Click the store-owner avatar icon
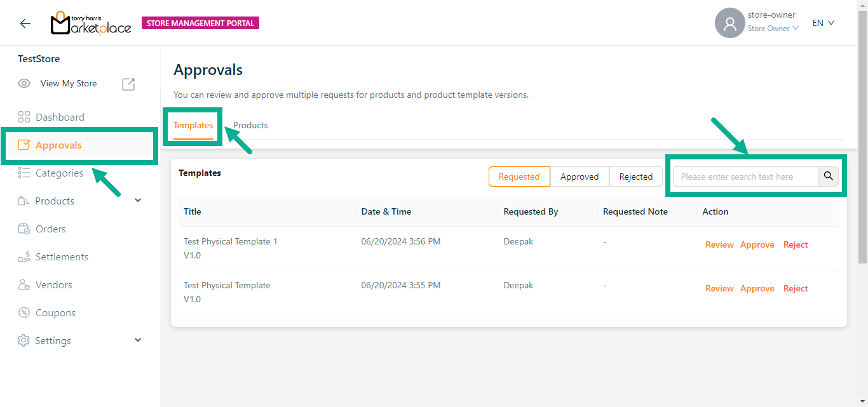 [729, 23]
